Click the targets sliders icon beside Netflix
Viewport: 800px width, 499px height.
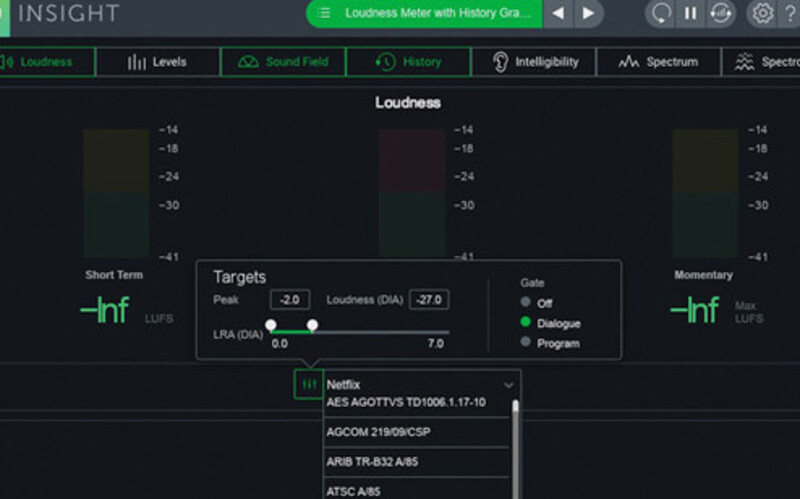pyautogui.click(x=308, y=384)
